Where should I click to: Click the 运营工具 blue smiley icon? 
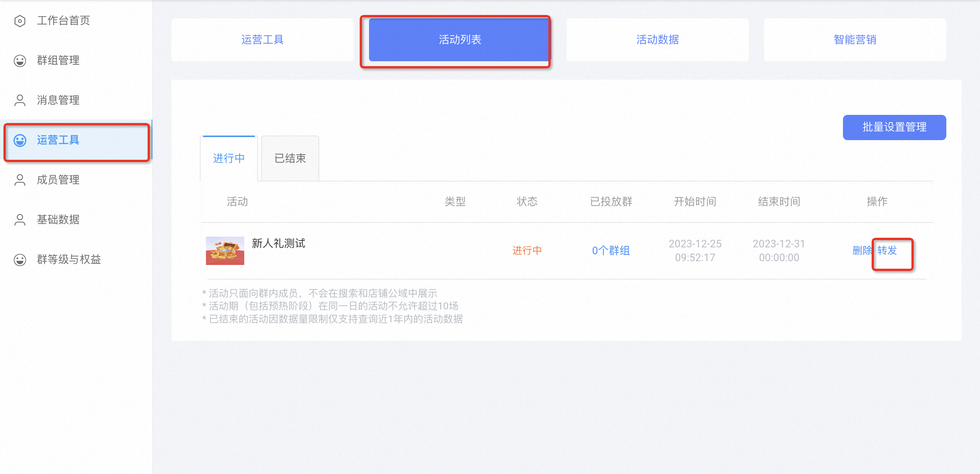point(20,140)
